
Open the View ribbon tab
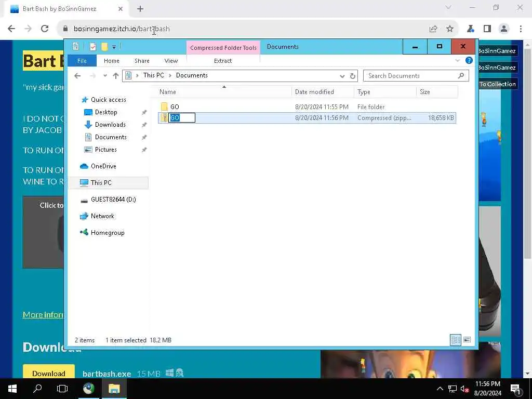[171, 61]
